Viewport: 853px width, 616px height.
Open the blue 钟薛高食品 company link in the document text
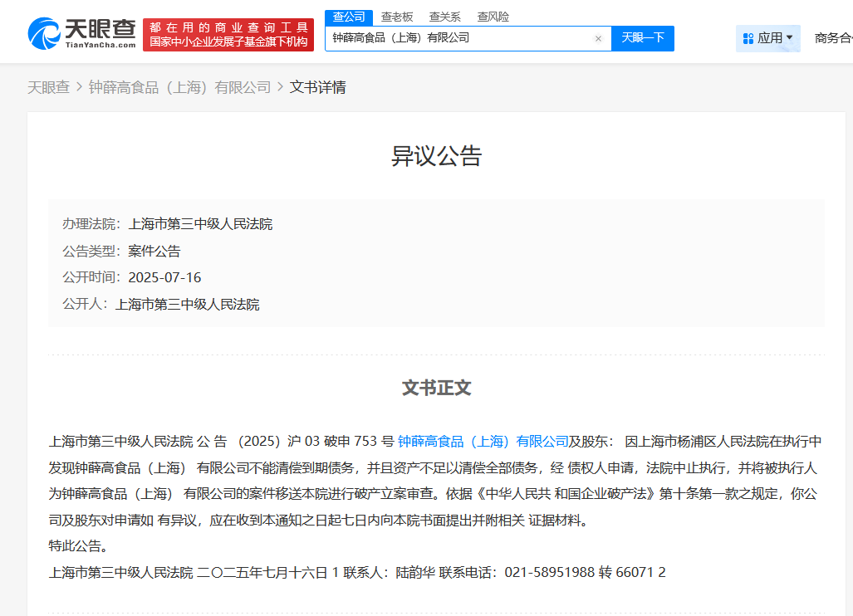click(483, 441)
